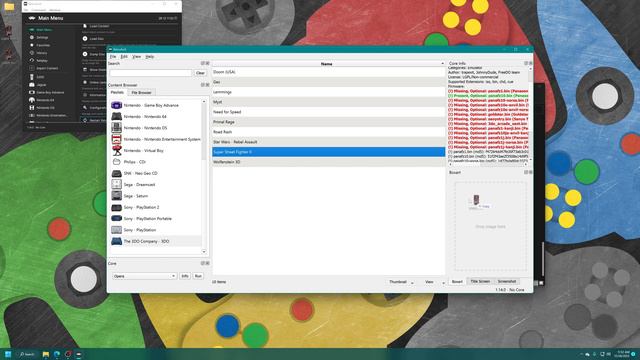Run the selected content
Image resolution: width=640 pixels, height=360 pixels.
tap(198, 276)
